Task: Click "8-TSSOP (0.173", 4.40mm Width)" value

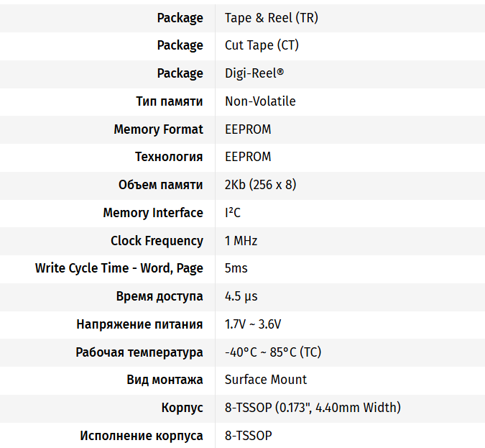Action: 313,408
